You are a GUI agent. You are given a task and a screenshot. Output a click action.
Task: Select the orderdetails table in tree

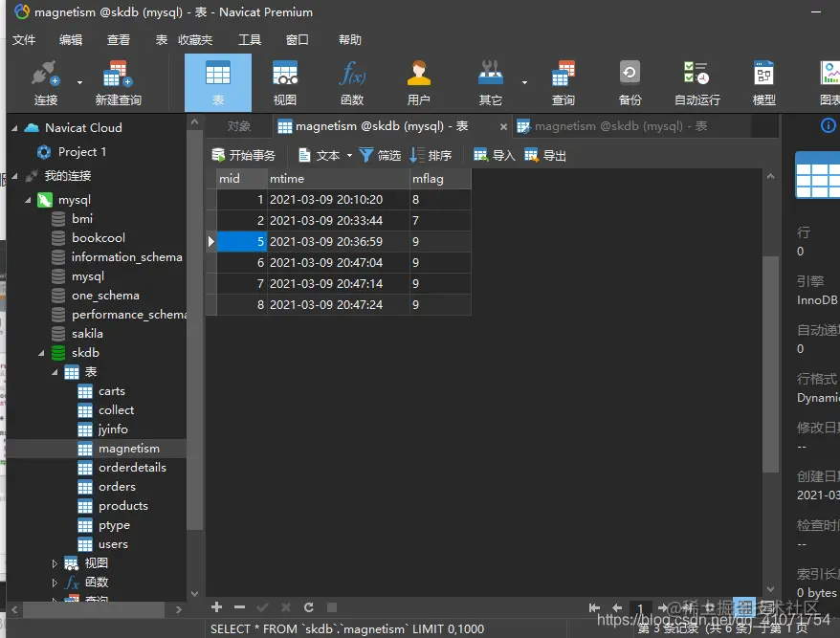point(132,468)
